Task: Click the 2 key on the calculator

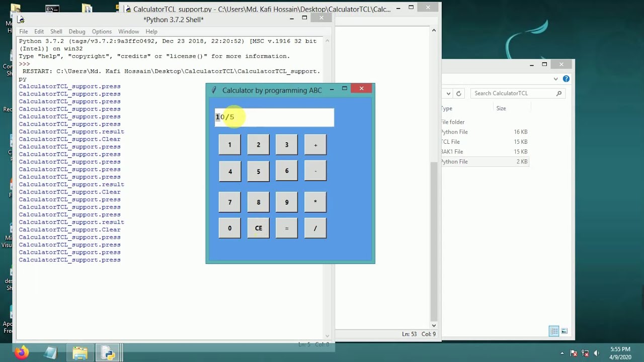Action: tap(259, 145)
